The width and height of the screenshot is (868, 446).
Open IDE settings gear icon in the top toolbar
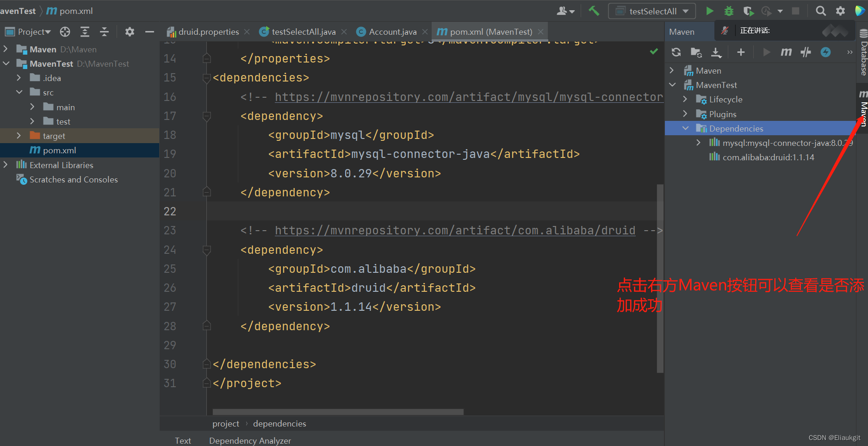tap(840, 11)
